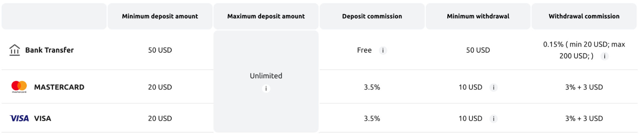644x139 pixels.
Task: Click Bank Transfer 50 USD minimum deposit
Action: click(160, 50)
